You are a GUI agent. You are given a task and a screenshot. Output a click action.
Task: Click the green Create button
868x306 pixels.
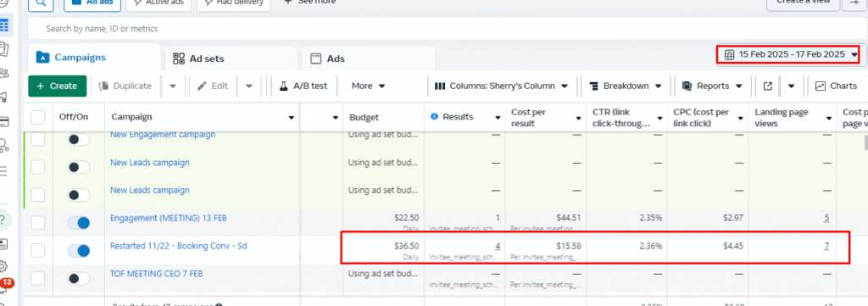[58, 86]
